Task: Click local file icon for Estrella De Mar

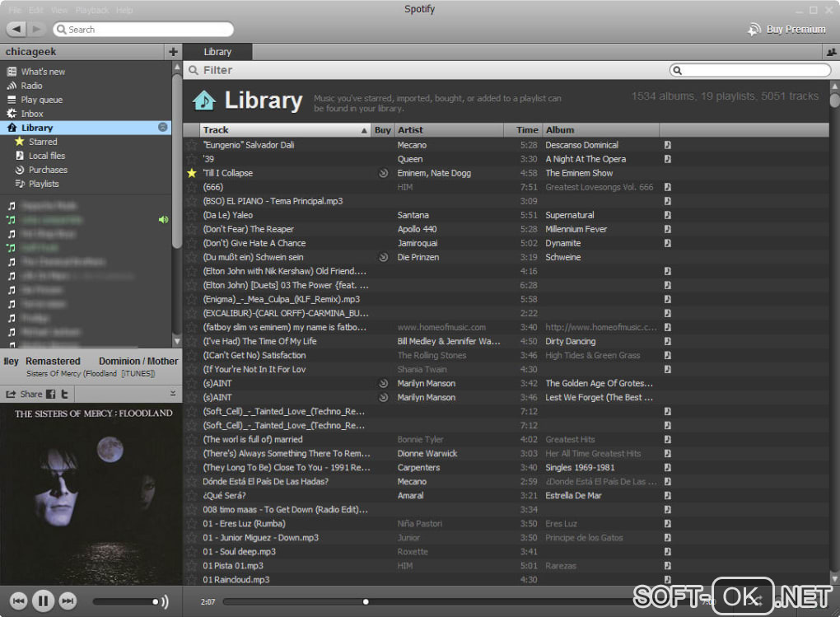Action: click(668, 495)
